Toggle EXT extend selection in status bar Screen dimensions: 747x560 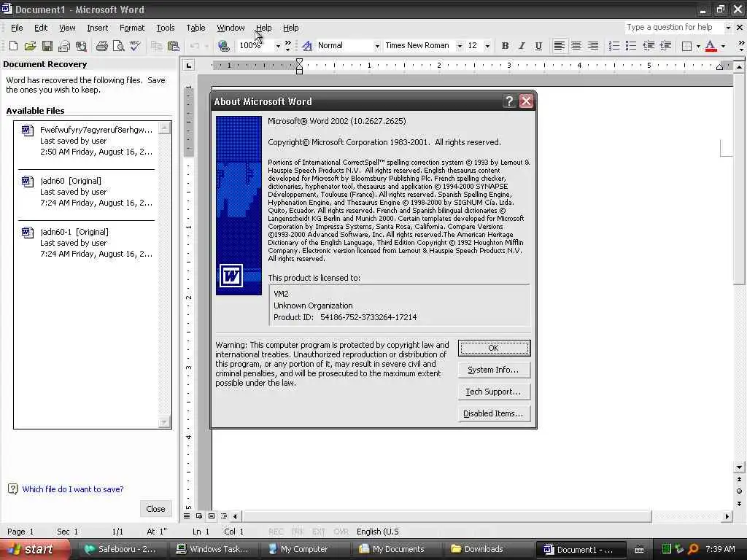(319, 532)
